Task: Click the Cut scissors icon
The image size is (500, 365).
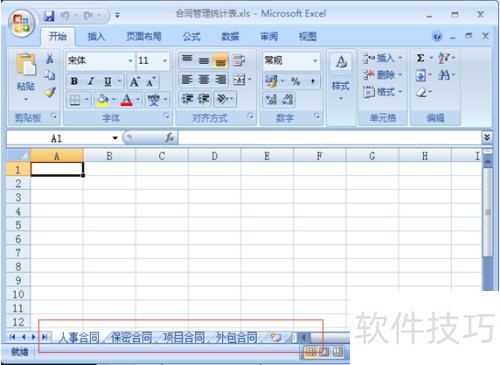Action: click(x=50, y=59)
